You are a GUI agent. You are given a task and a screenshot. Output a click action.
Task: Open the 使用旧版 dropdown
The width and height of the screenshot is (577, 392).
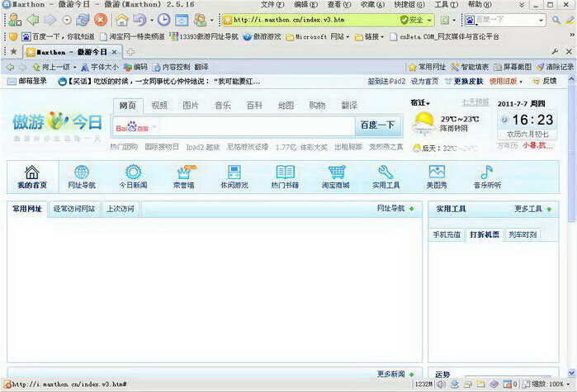(x=505, y=82)
